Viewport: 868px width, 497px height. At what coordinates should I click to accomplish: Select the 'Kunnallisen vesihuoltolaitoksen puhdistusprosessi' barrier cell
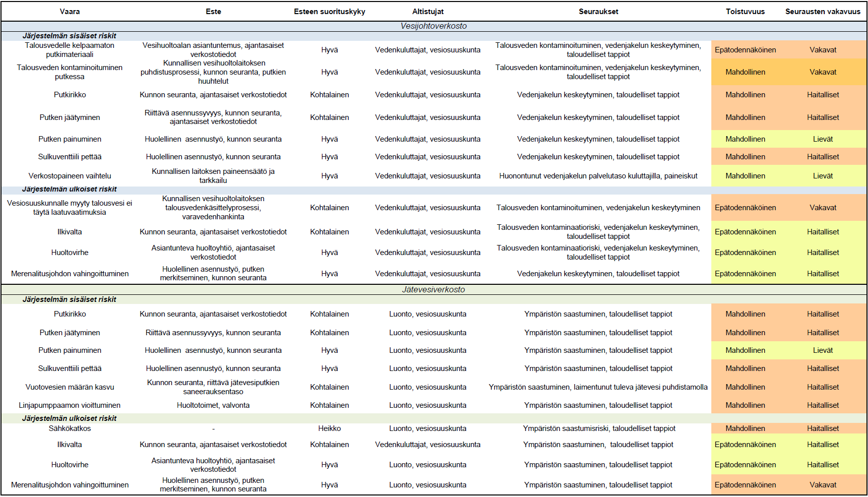pyautogui.click(x=213, y=72)
